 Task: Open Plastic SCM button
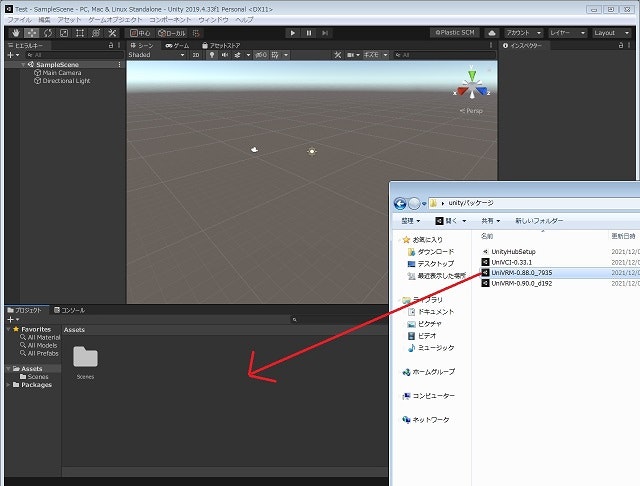(456, 33)
